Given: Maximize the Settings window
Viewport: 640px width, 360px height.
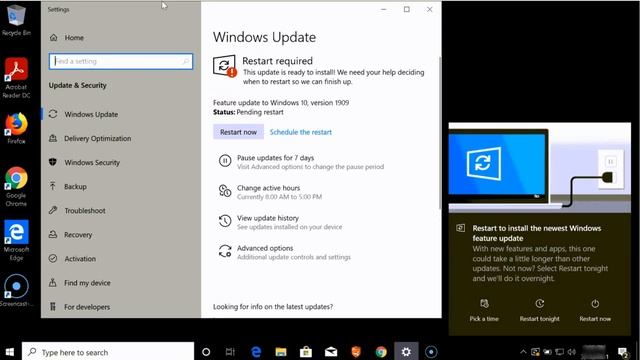Looking at the screenshot, I should [407, 9].
